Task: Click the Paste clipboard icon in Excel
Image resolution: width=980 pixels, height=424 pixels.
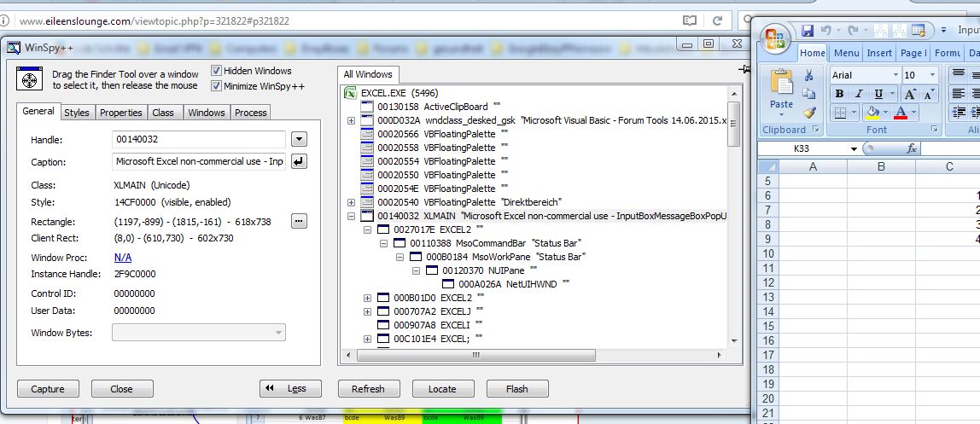Action: point(781,83)
